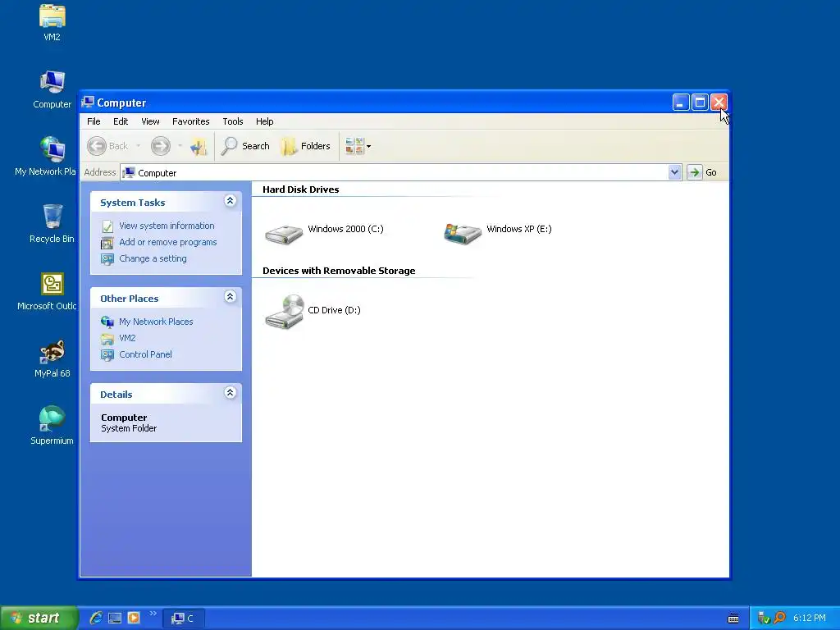Open the address bar dropdown
This screenshot has width=840, height=630.
674,172
